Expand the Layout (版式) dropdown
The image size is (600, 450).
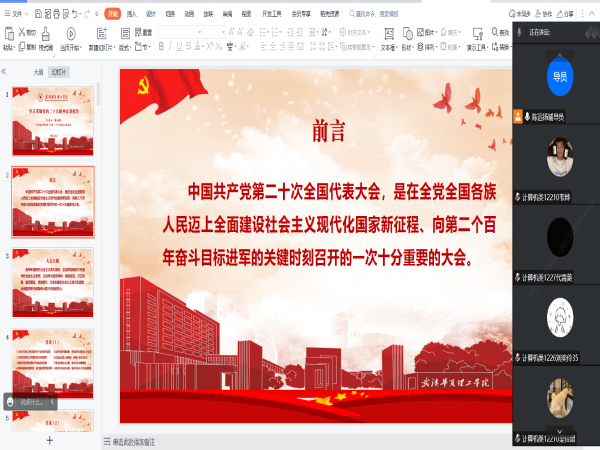tap(124, 46)
